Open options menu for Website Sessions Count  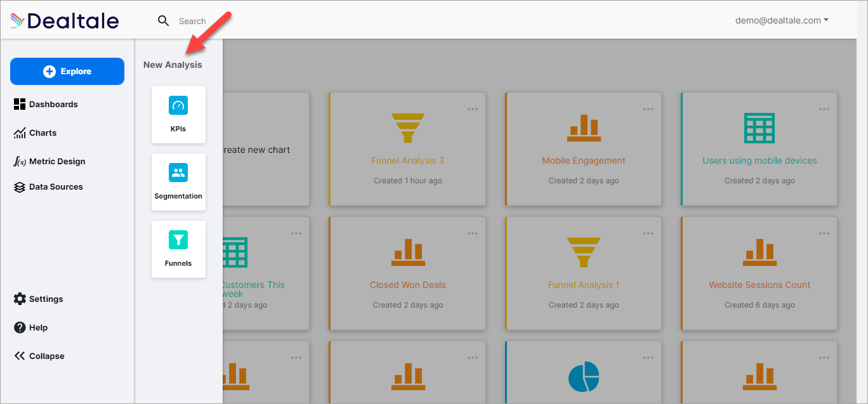tap(824, 233)
